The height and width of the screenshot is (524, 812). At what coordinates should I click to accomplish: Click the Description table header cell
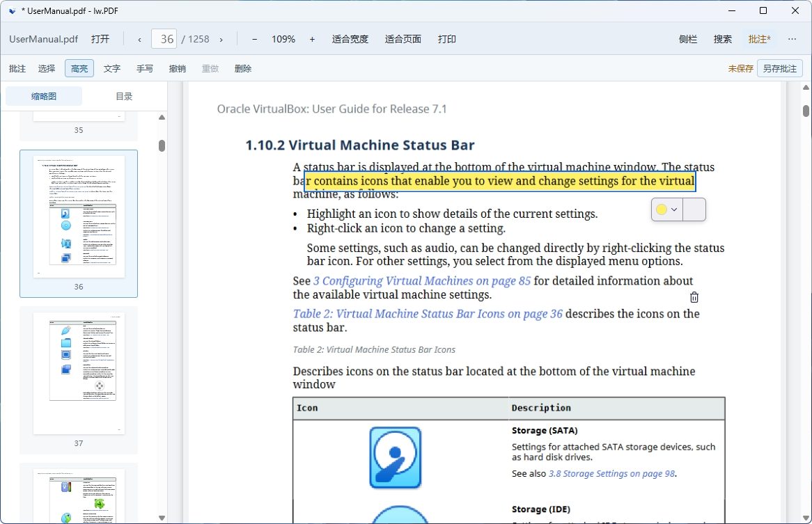point(616,408)
